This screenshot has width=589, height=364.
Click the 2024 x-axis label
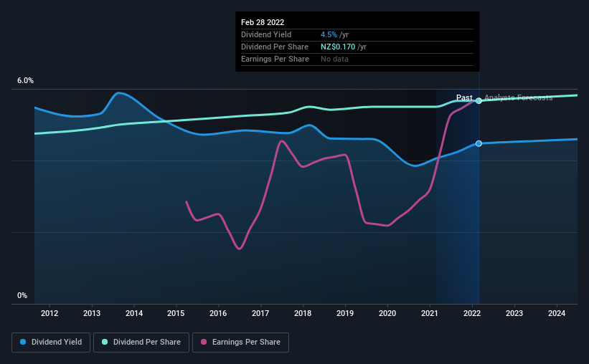[557, 313]
